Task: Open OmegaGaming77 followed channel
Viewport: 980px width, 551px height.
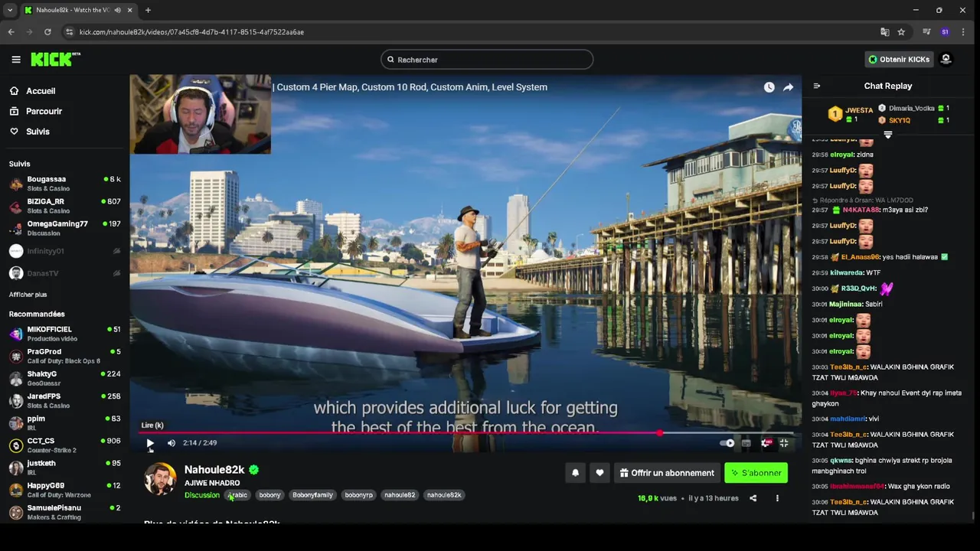Action: click(65, 228)
